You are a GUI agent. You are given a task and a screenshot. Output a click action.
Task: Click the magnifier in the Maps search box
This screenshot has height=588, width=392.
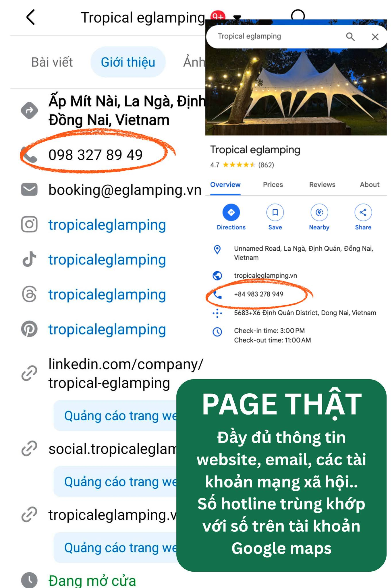click(x=350, y=36)
